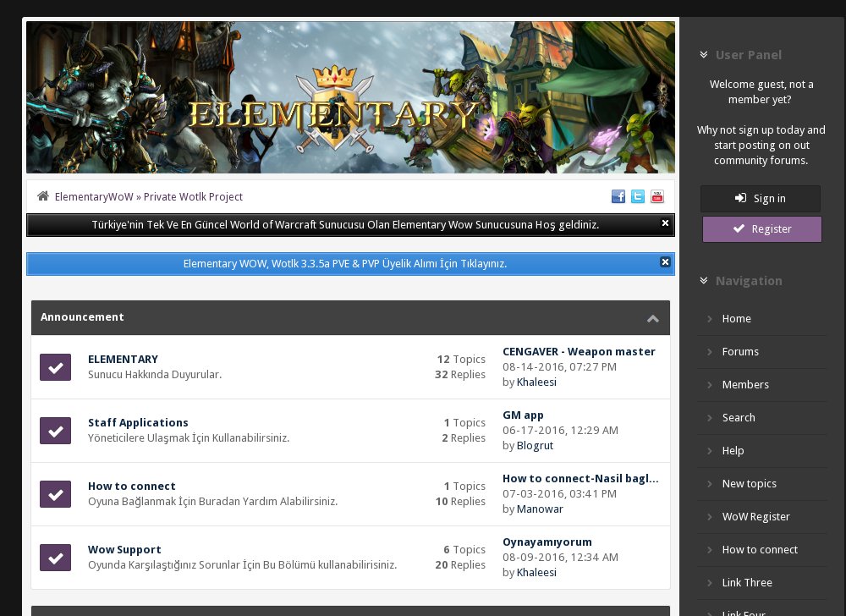Image resolution: width=846 pixels, height=616 pixels.
Task: Click the 08-14-2016, 07:27 PM date
Action: click(x=559, y=366)
